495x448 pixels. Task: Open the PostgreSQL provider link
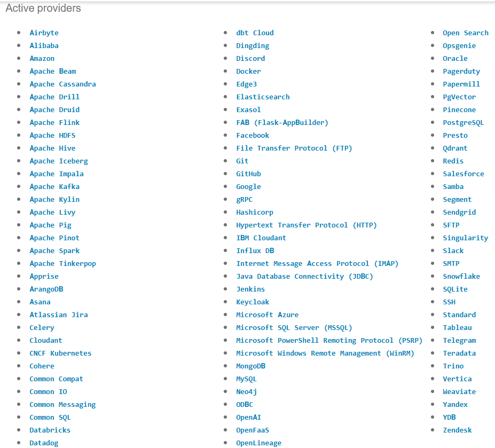[463, 122]
